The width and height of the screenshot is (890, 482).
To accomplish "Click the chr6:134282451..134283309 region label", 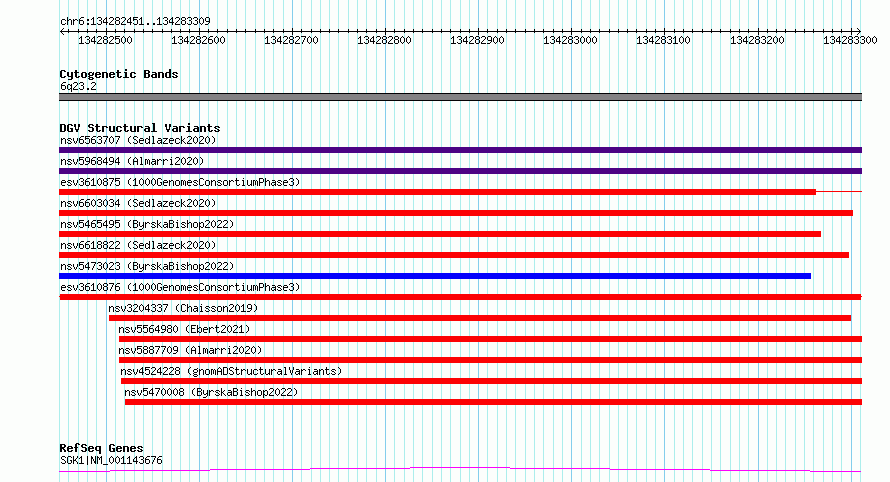I will (x=135, y=21).
